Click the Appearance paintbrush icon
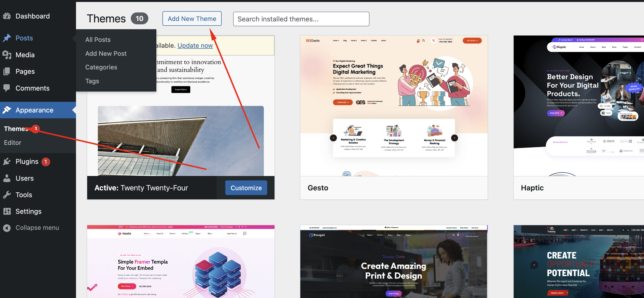The width and height of the screenshot is (644, 298). click(7, 110)
